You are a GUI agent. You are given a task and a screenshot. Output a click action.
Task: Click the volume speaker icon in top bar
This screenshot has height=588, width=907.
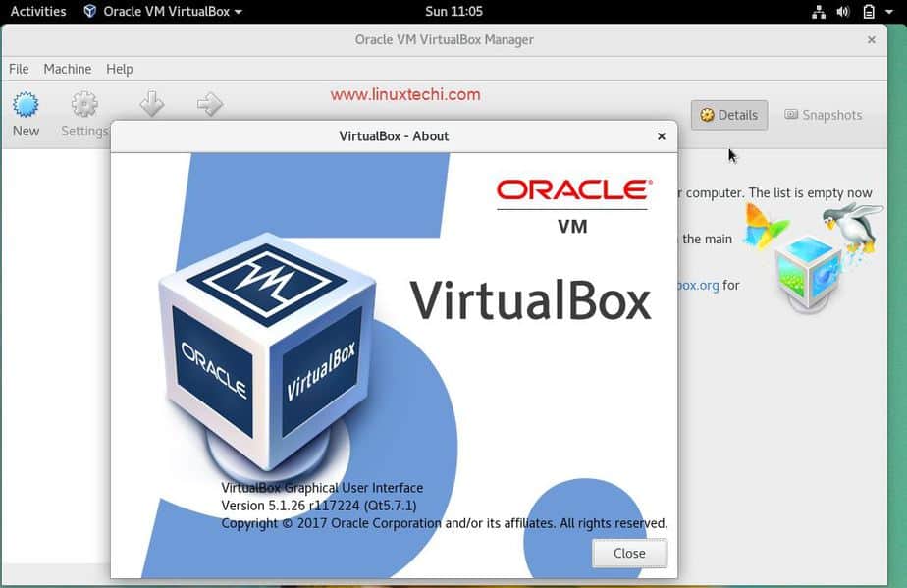(843, 12)
